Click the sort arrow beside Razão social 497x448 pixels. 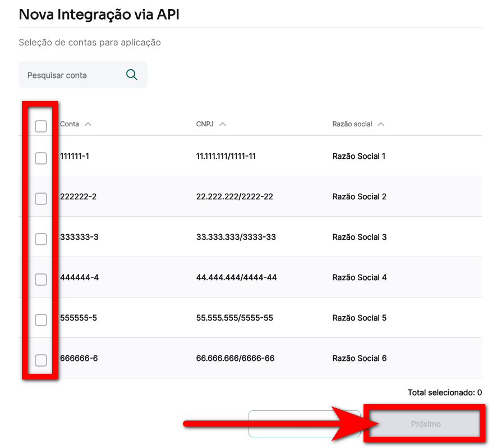click(381, 124)
